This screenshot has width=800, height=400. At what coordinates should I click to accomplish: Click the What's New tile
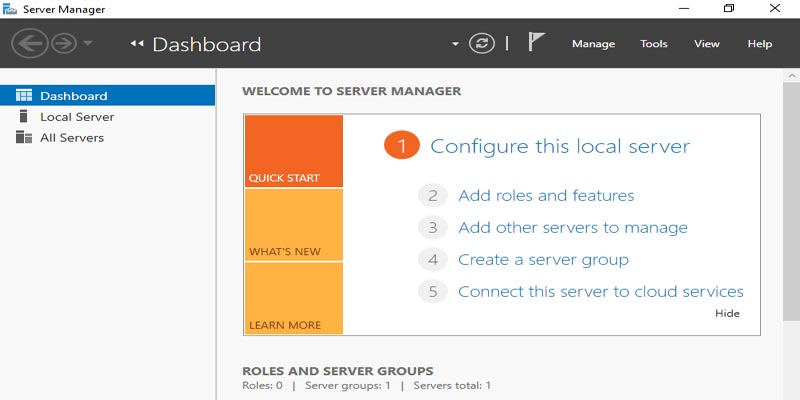coord(293,225)
